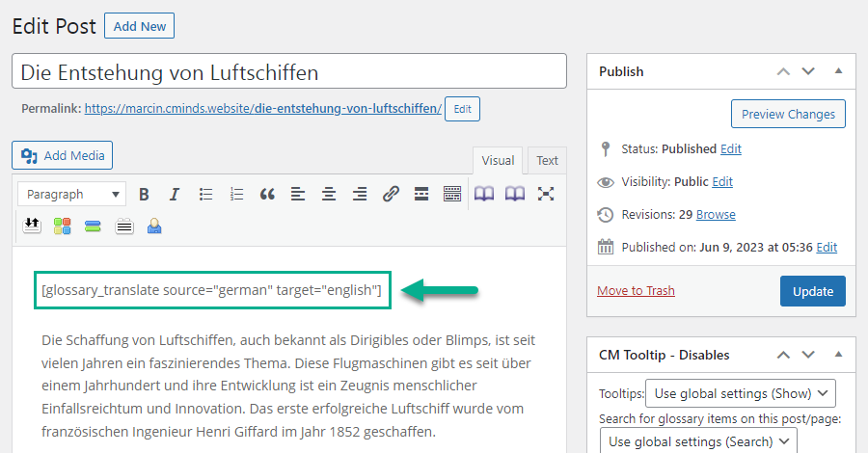Open the Paragraph format dropdown
This screenshot has height=453, width=868.
[72, 194]
